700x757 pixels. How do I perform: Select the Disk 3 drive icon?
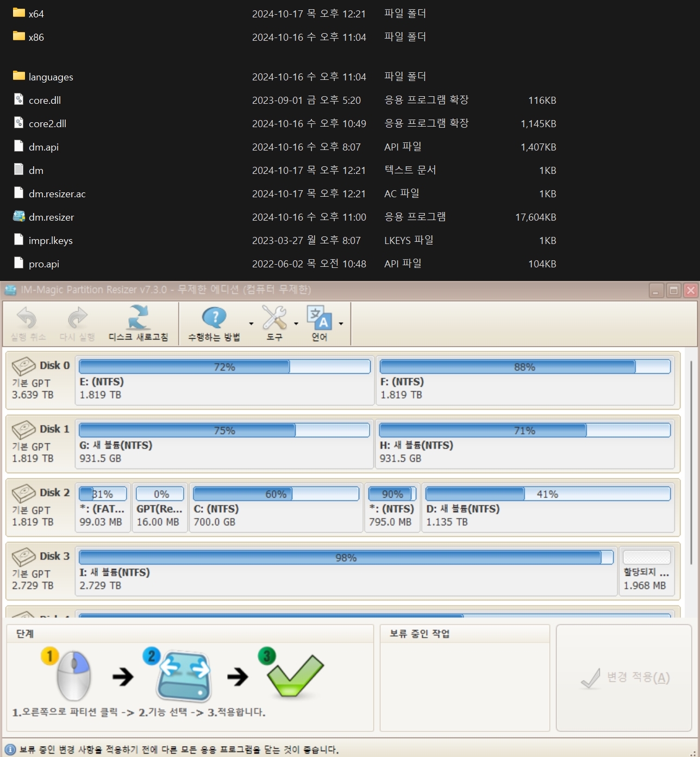(x=23, y=556)
